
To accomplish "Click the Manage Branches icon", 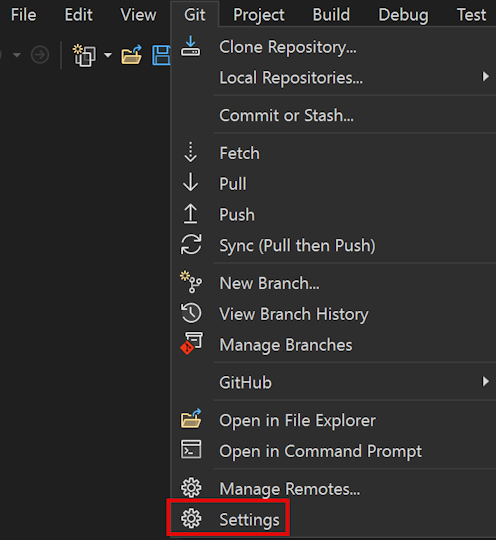I will click(191, 343).
